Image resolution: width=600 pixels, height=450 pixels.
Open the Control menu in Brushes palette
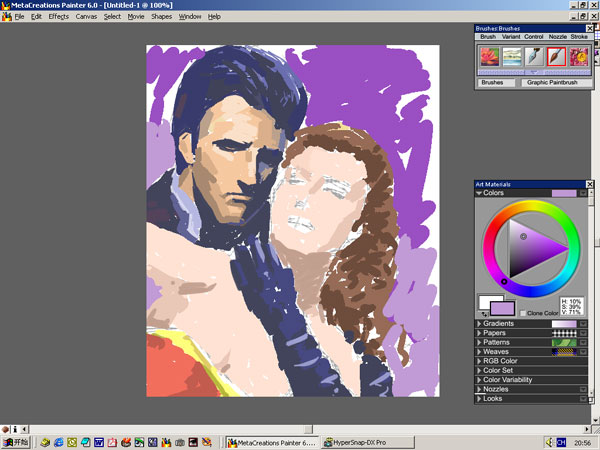(534, 37)
